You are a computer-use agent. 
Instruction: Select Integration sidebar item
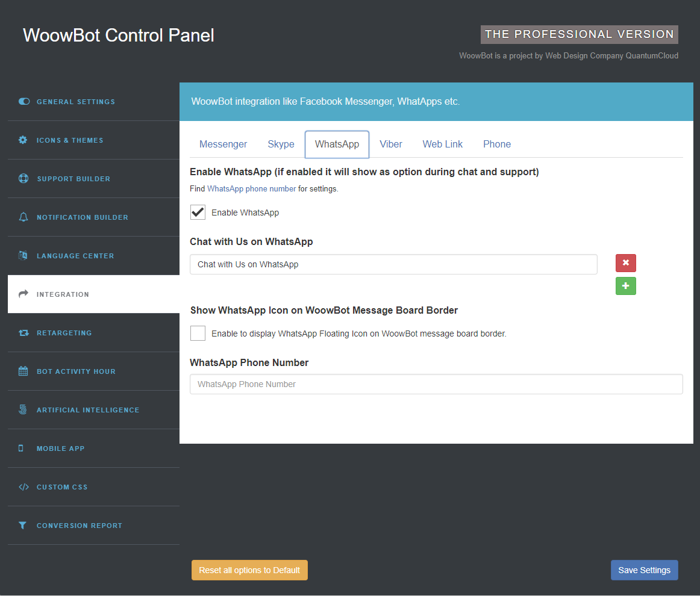pos(94,294)
